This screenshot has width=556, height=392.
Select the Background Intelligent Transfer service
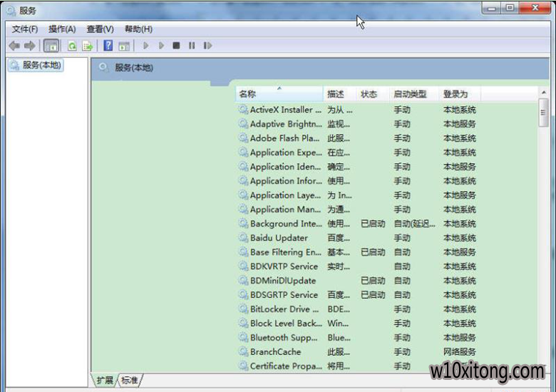357,224
